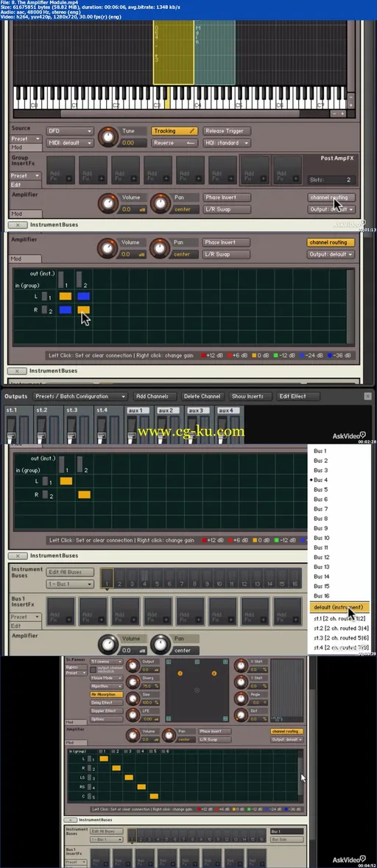This screenshot has width=377, height=868.
Task: Click the yellow C row routing cell
Action: (154, 796)
